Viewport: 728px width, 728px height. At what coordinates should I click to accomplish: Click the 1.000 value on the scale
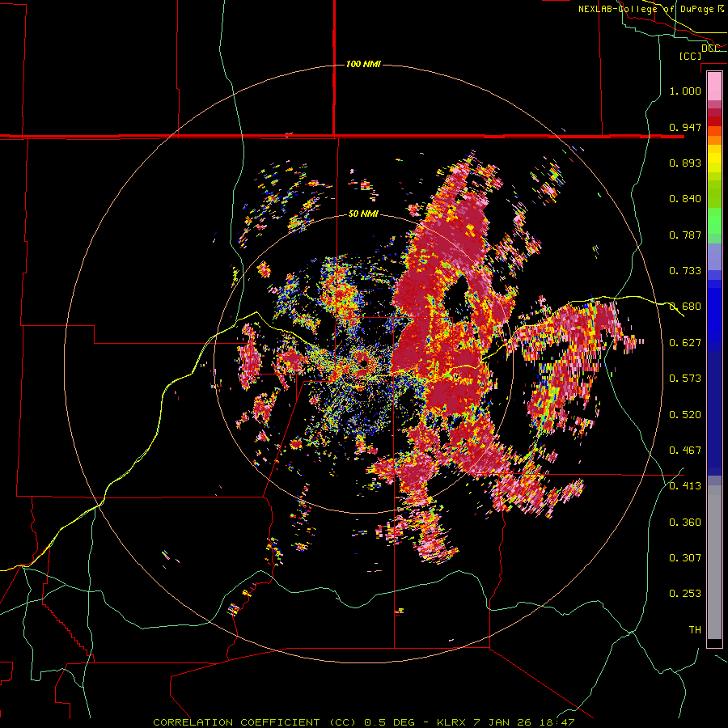pyautogui.click(x=685, y=91)
